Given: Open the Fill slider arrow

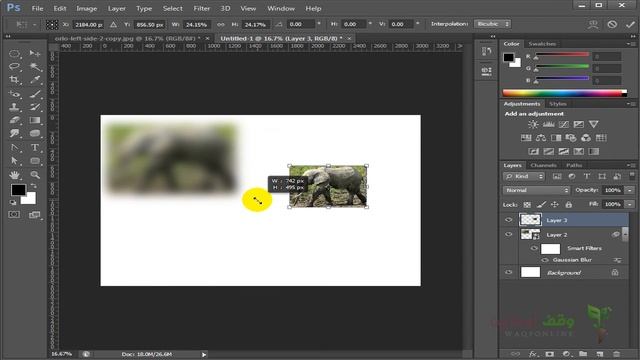Looking at the screenshot, I should (x=630, y=204).
